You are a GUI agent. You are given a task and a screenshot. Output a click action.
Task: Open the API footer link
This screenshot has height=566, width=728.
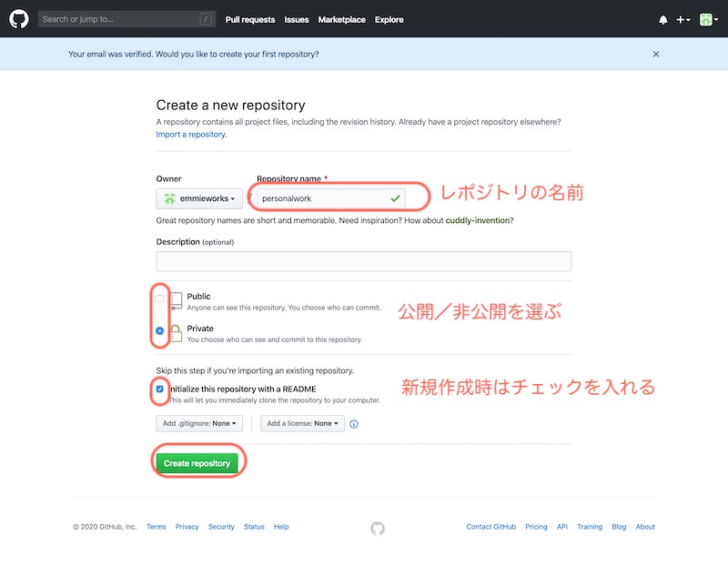coord(562,527)
